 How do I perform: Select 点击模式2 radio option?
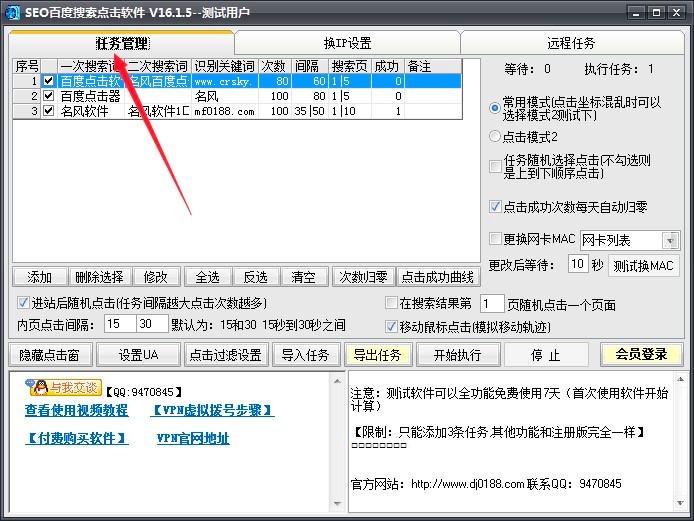pos(496,136)
